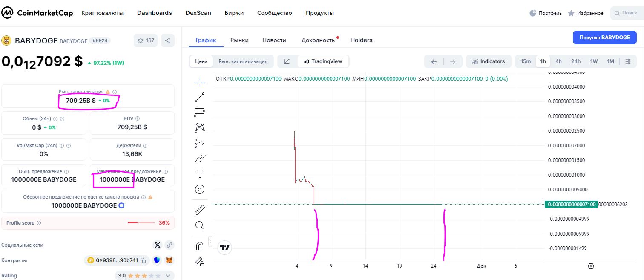The width and height of the screenshot is (644, 280).
Task: Open the chart settings sliders icon
Action: pyautogui.click(x=628, y=61)
